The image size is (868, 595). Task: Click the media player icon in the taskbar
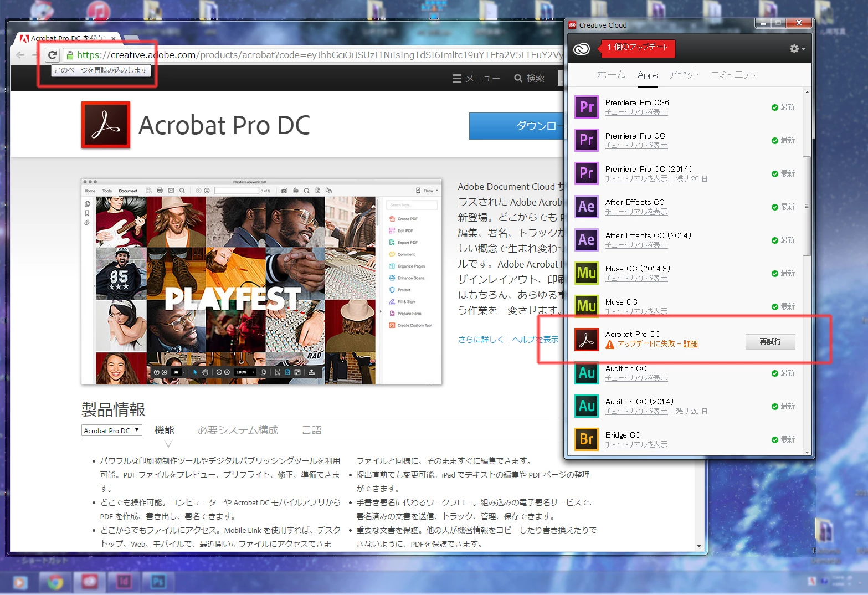[x=20, y=582]
